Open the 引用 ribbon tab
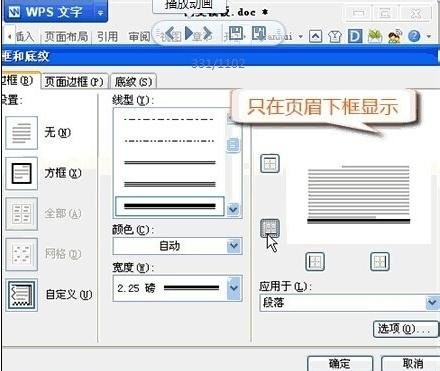440x371 pixels. coord(107,36)
